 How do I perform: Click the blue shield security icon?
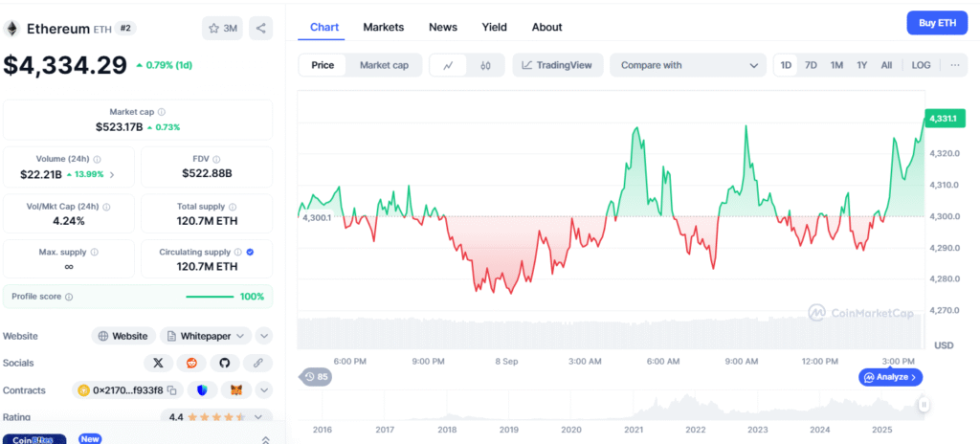click(203, 389)
